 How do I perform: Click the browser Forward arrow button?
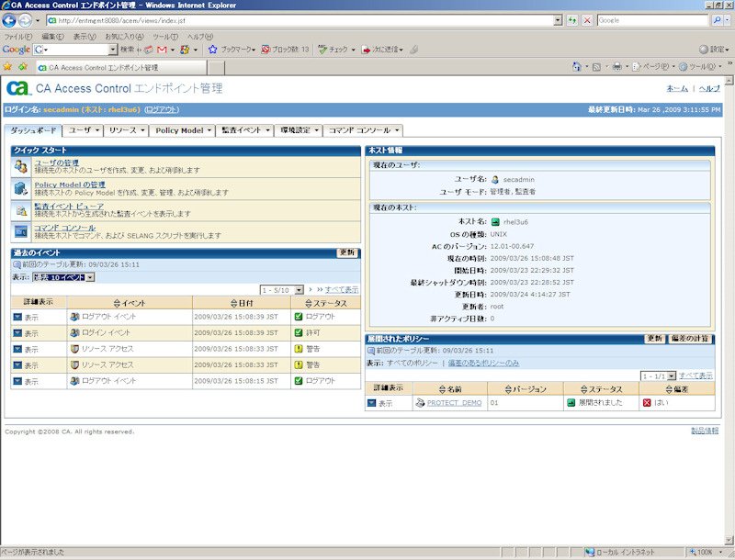25,20
